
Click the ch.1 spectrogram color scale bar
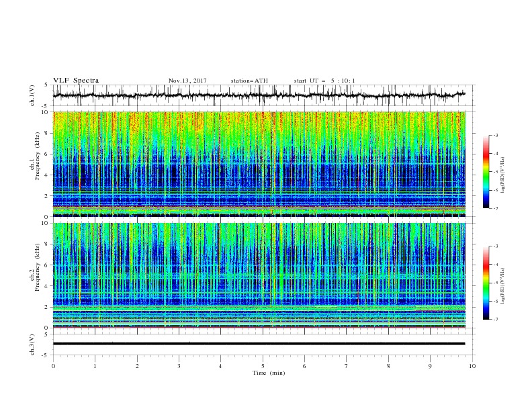click(486, 172)
